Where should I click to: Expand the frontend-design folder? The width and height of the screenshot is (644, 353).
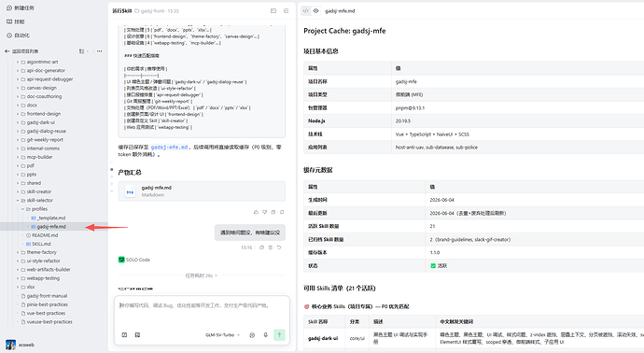coord(18,114)
